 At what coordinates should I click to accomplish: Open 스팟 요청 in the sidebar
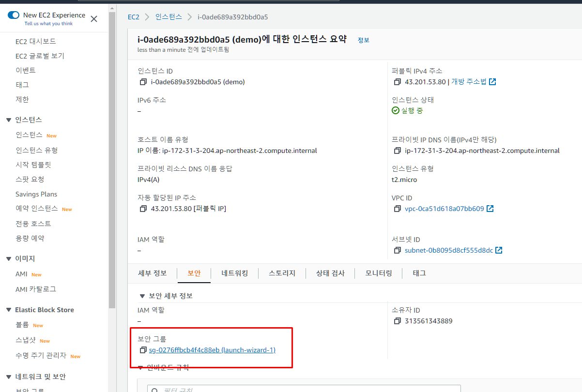click(x=30, y=179)
